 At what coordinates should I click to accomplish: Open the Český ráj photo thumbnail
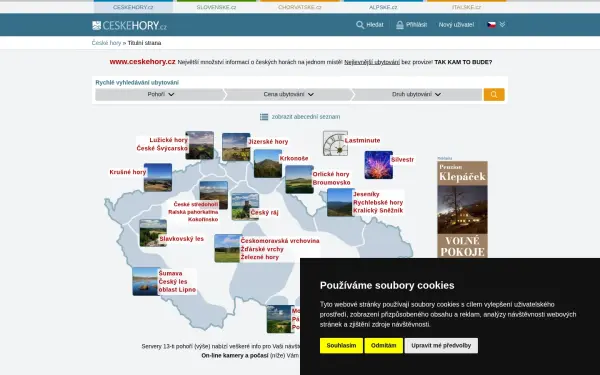pos(245,207)
